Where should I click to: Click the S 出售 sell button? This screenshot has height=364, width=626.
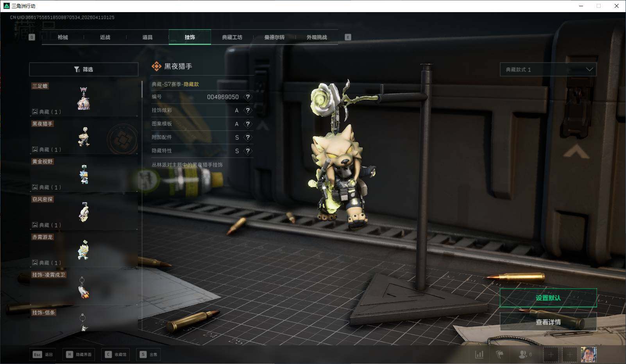pos(149,354)
